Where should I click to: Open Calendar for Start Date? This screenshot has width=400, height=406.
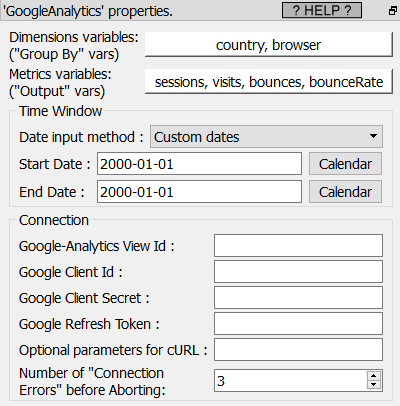click(x=345, y=164)
